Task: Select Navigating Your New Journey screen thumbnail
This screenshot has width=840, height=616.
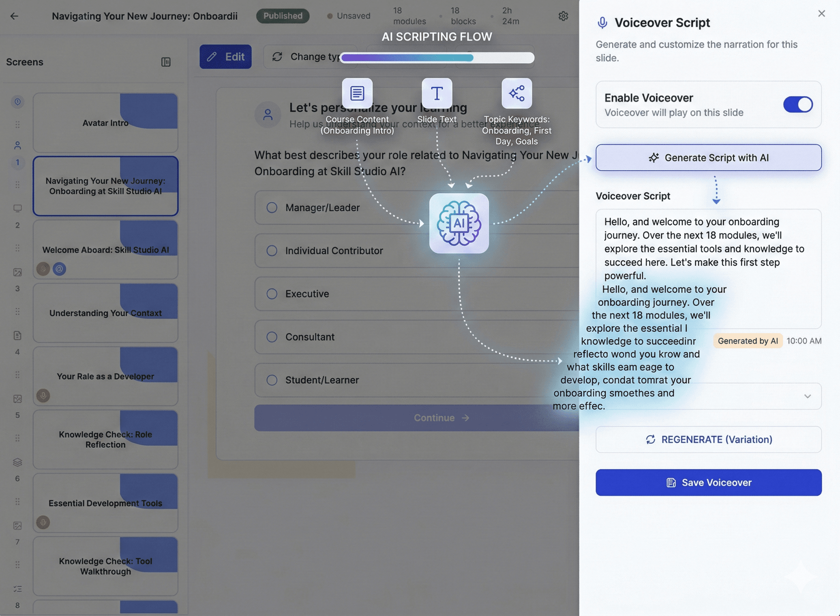Action: pyautogui.click(x=105, y=186)
